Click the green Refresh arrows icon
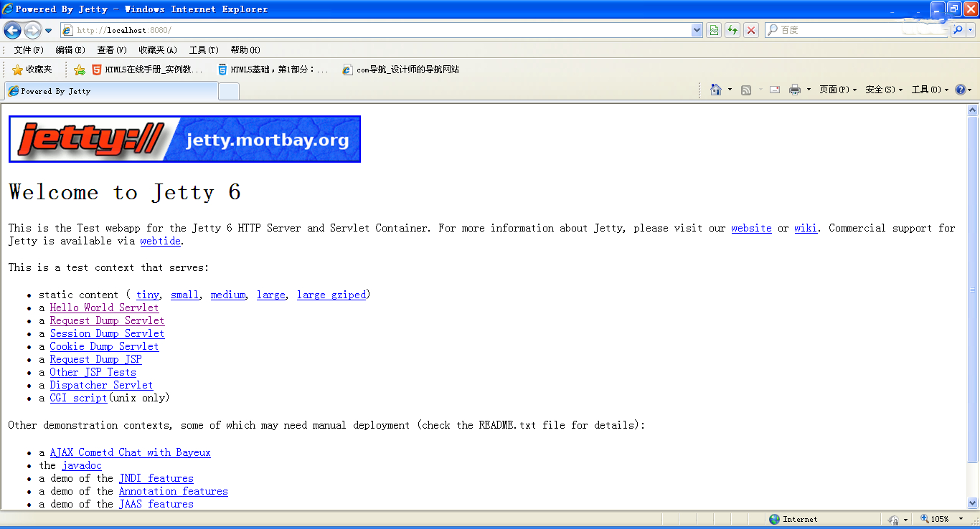 tap(732, 30)
